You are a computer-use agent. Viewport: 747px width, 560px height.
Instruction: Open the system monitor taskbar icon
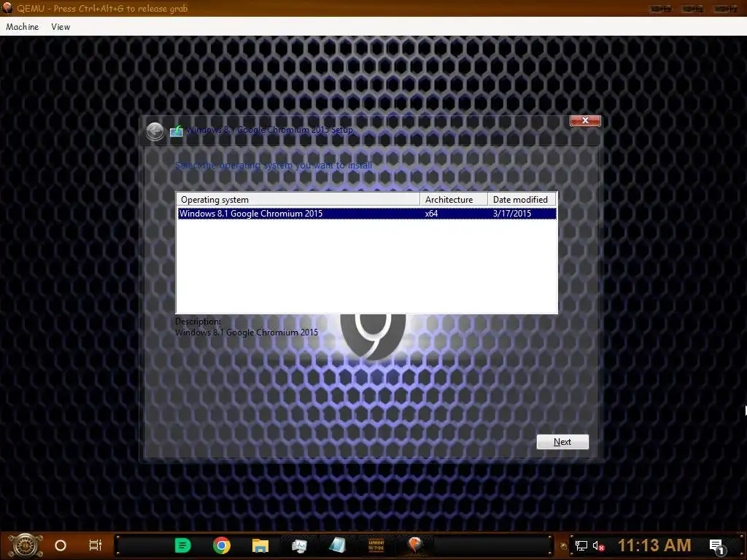299,545
